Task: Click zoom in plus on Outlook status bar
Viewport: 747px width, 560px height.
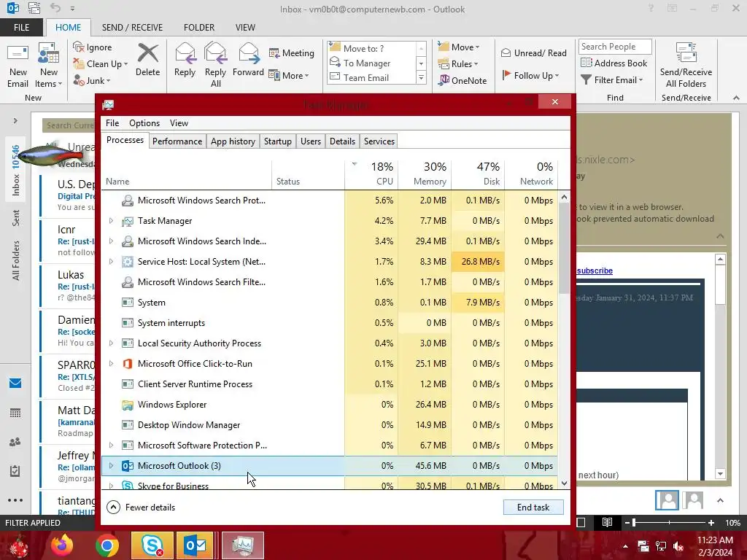Action: (x=711, y=523)
